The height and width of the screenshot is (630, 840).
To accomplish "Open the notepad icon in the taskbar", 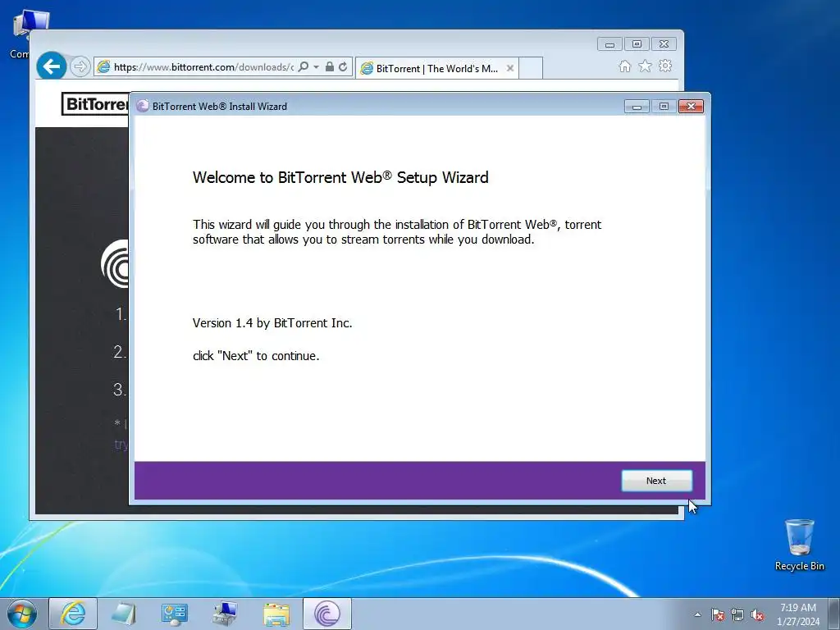I will 124,614.
